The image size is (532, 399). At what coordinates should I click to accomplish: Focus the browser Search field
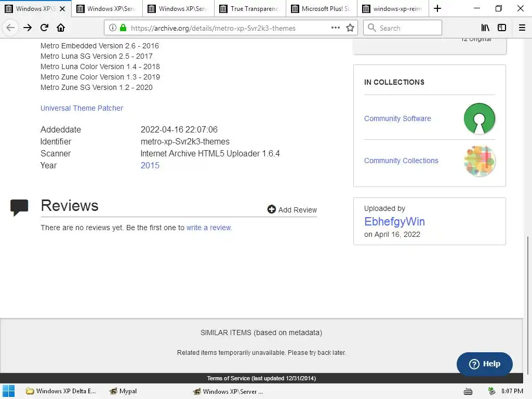[x=403, y=28]
